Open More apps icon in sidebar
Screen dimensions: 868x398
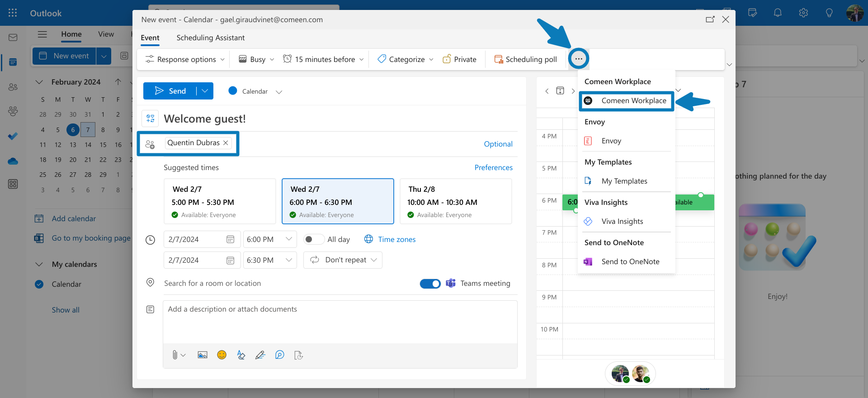tap(13, 184)
